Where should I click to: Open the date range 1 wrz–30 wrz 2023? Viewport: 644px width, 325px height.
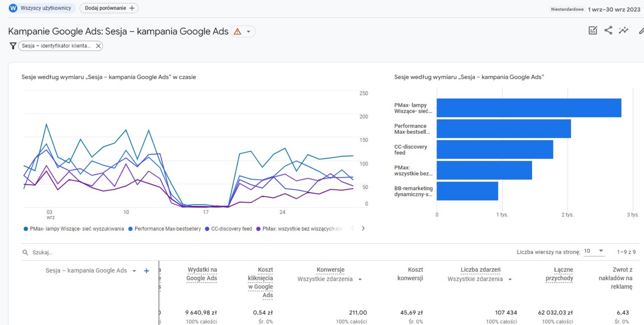coord(614,9)
